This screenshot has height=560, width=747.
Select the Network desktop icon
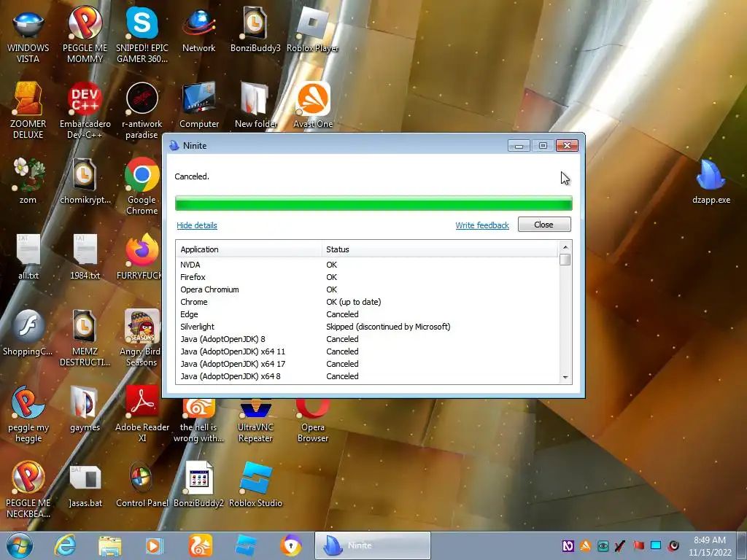pyautogui.click(x=198, y=31)
